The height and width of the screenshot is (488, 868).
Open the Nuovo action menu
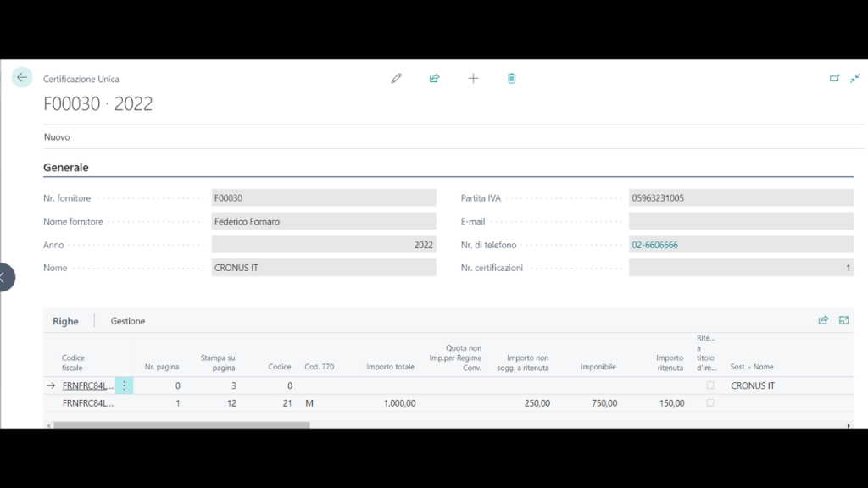[x=57, y=136]
